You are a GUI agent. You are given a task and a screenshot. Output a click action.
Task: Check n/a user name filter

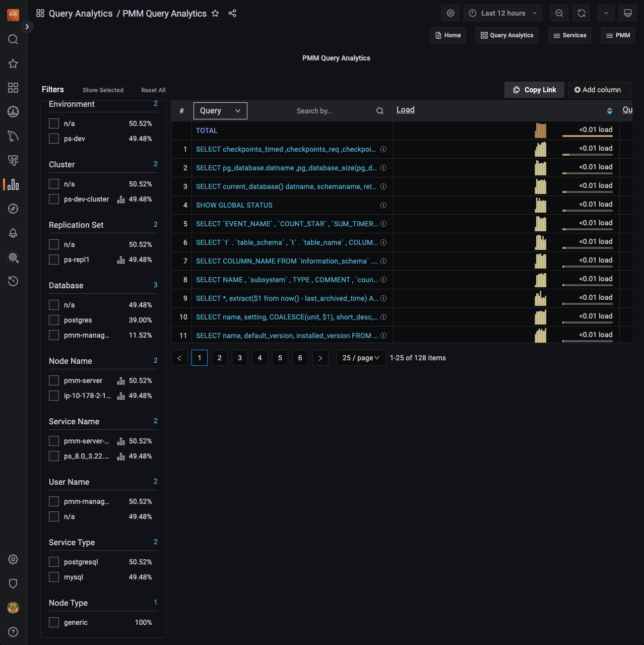[54, 517]
